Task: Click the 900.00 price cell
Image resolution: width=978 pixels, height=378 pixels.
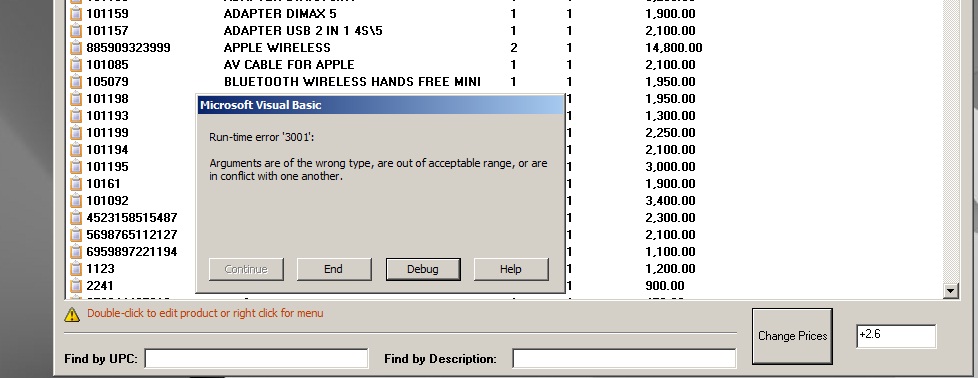Action: (x=665, y=286)
